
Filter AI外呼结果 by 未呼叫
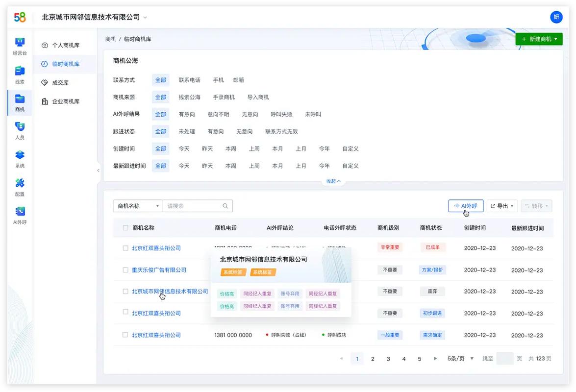[x=313, y=115]
